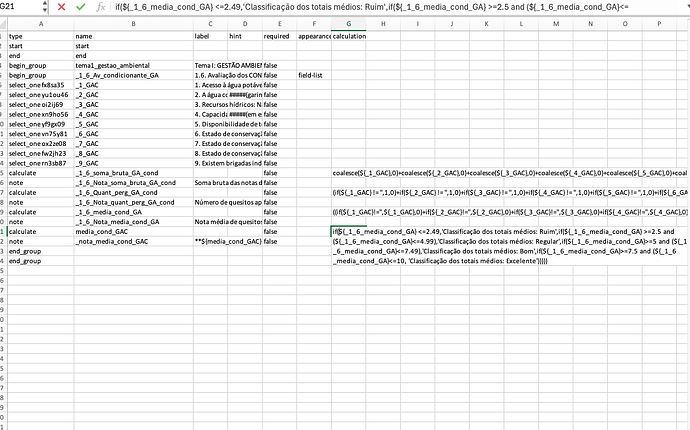Open Insert Function via the fx icon

click(x=101, y=7)
